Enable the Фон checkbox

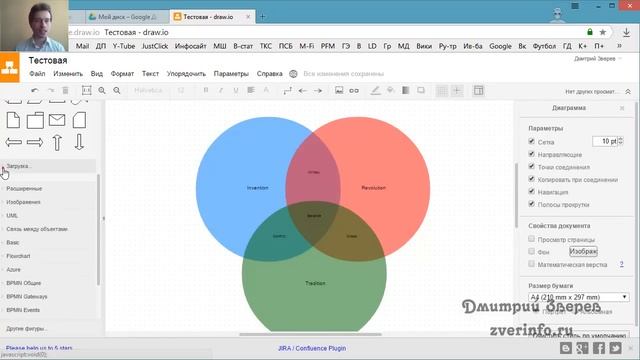click(x=531, y=251)
